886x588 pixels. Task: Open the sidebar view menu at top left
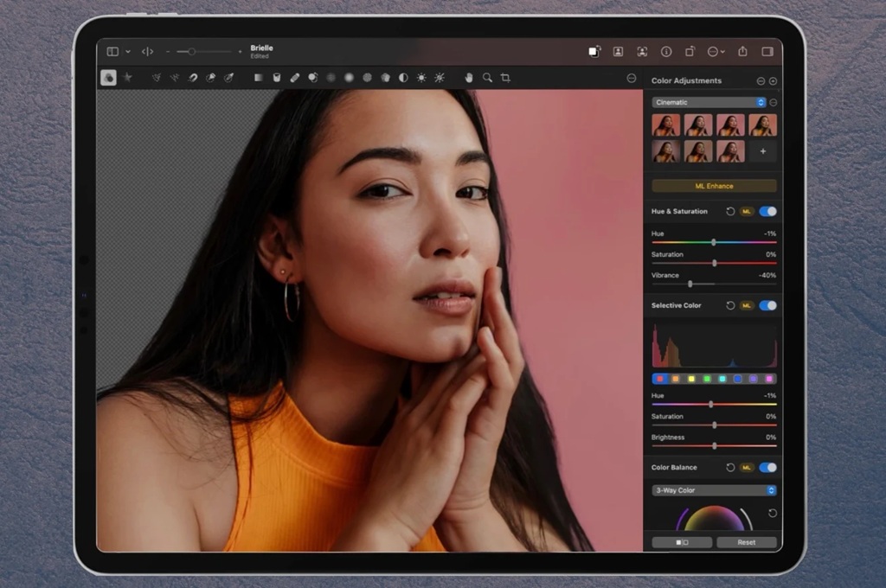[x=113, y=51]
